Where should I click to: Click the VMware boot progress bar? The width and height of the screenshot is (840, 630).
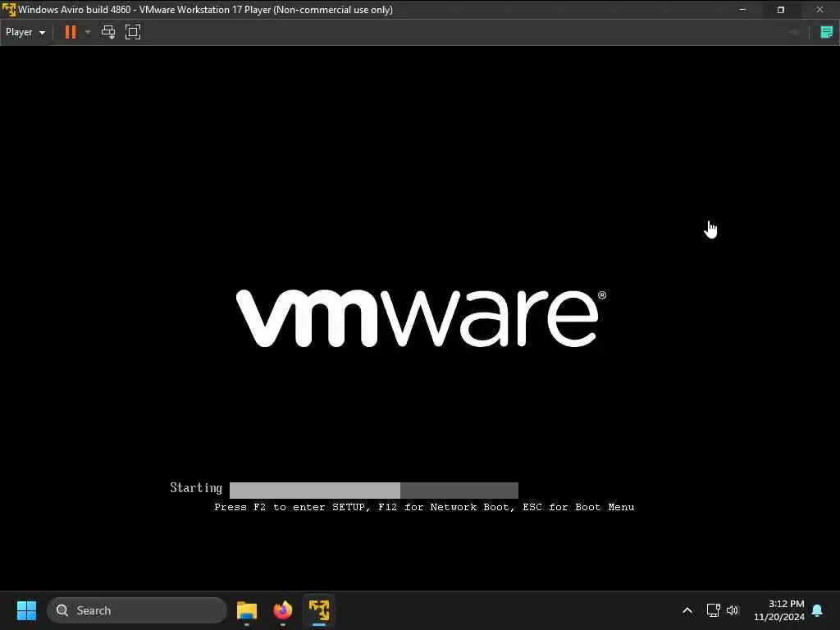(374, 491)
